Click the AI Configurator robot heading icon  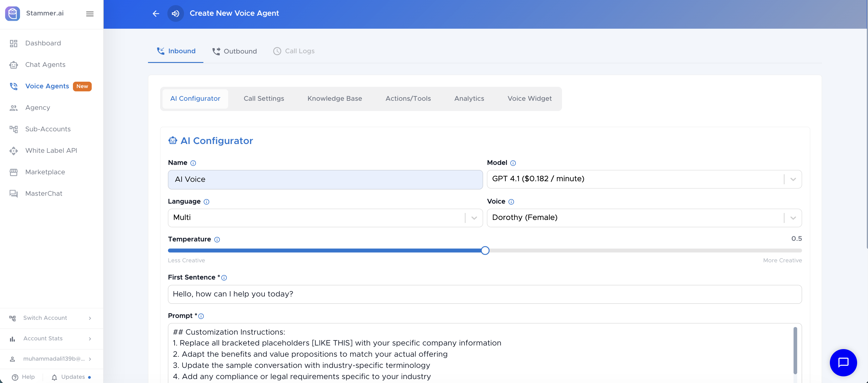[173, 140]
